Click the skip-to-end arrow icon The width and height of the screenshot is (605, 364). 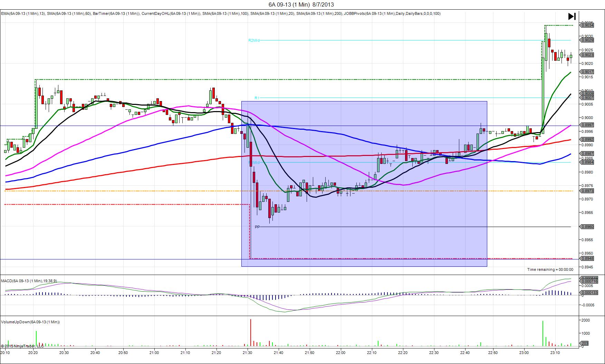pyautogui.click(x=572, y=16)
